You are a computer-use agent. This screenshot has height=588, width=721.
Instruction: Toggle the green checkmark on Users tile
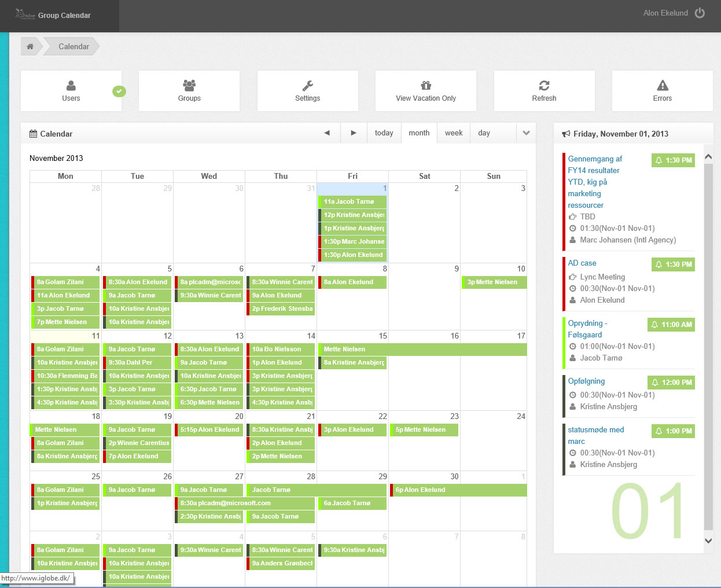(x=119, y=91)
